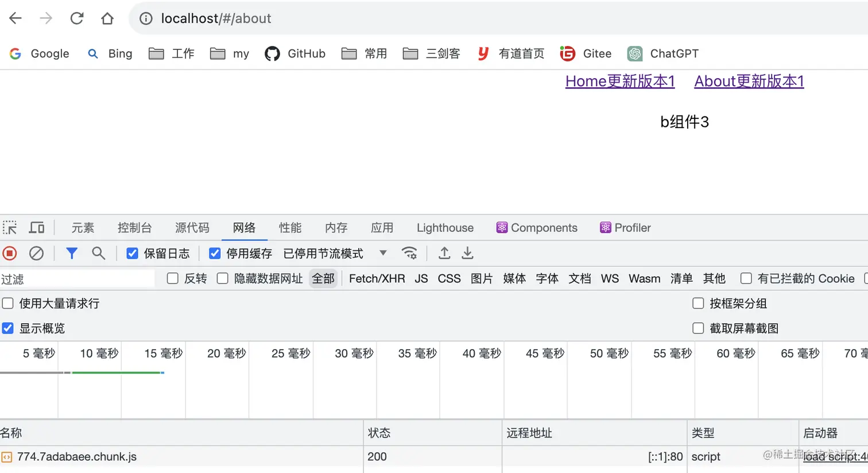The height and width of the screenshot is (473, 868).
Task: Open the Lighthouse tab
Action: (x=445, y=228)
